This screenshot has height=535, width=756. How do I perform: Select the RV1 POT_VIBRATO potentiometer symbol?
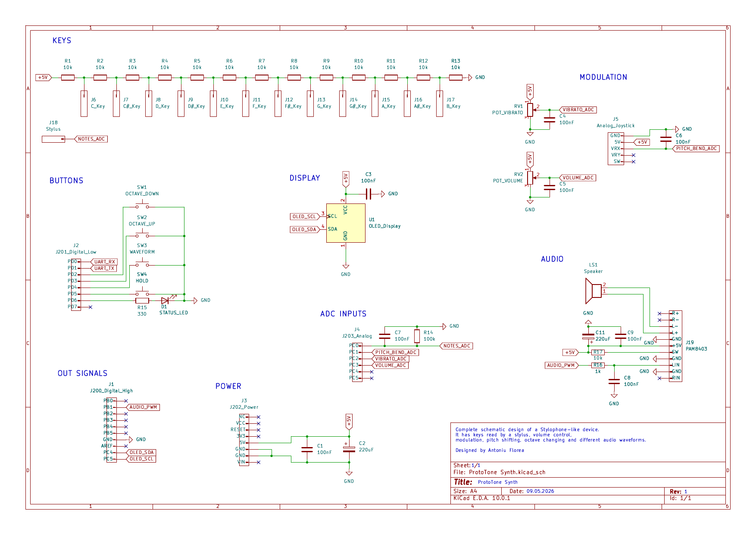[x=530, y=110]
